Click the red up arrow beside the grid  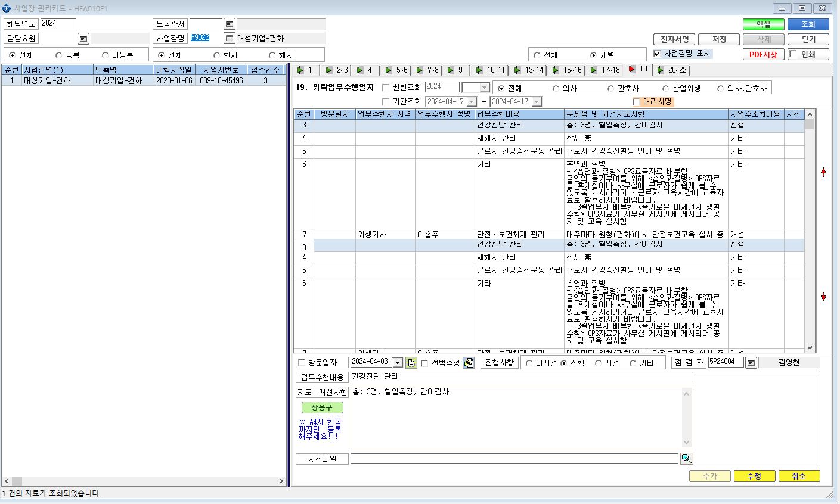pos(824,172)
